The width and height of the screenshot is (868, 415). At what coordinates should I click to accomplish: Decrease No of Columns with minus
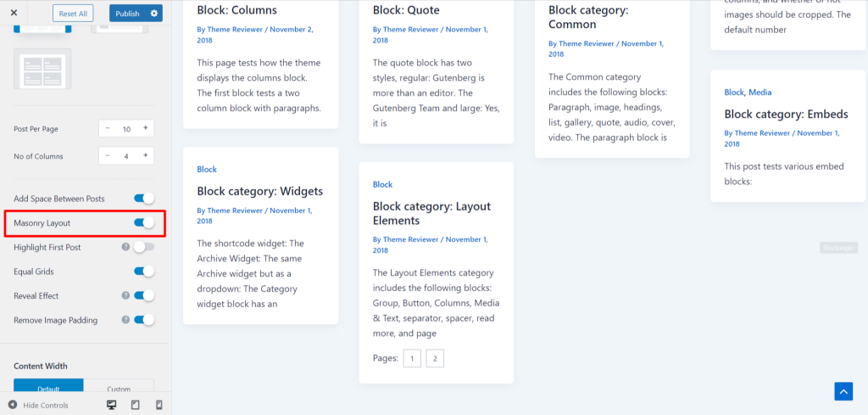coord(108,156)
